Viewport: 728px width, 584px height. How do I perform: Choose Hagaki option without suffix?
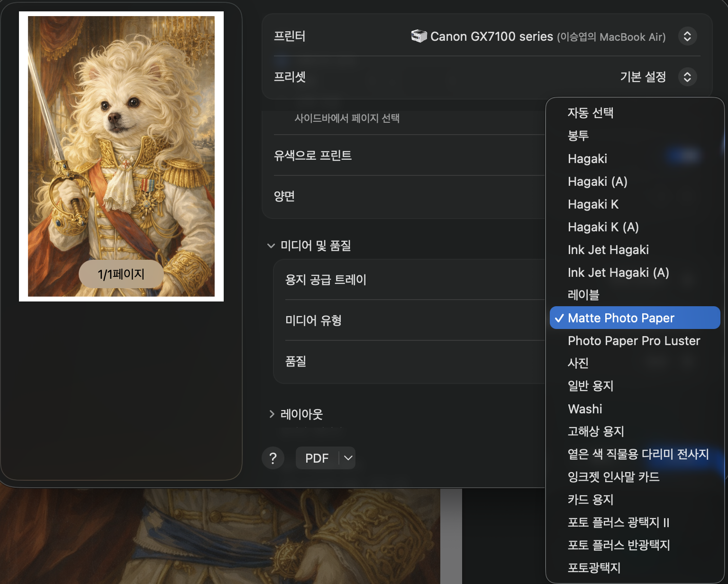point(635,158)
